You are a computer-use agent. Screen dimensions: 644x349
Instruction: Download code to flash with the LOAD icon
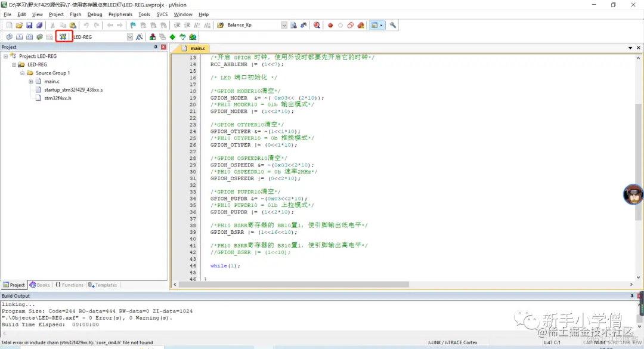pos(63,36)
